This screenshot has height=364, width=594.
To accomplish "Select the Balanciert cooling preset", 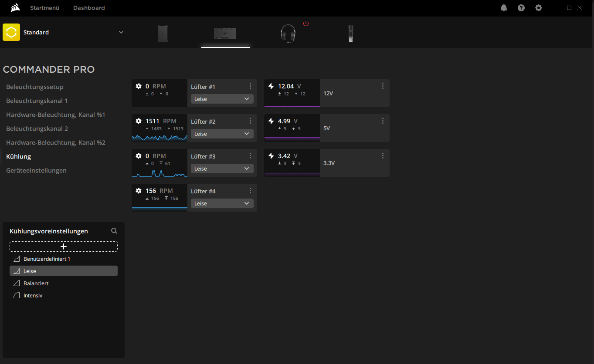I will (64, 283).
